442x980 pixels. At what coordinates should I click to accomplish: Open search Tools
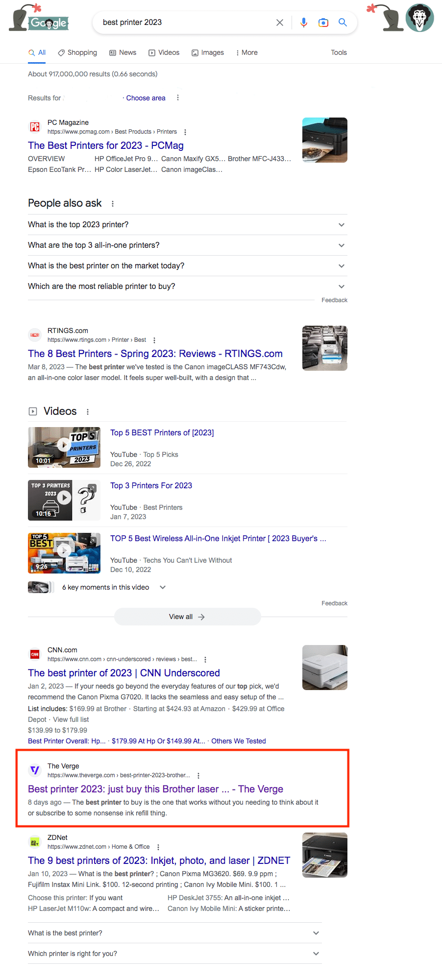click(x=339, y=52)
